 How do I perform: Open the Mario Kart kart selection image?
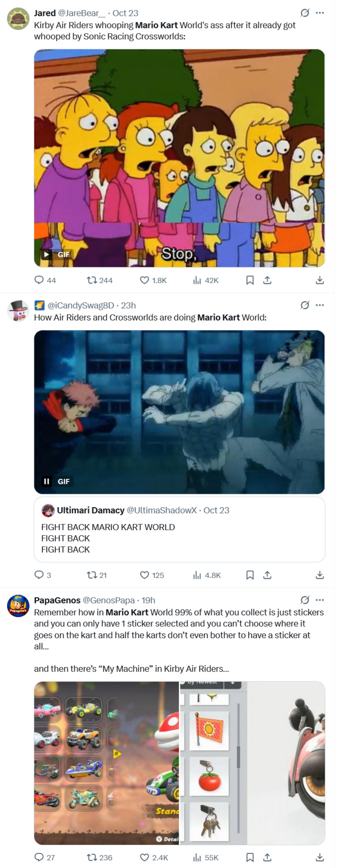pyautogui.click(x=106, y=763)
